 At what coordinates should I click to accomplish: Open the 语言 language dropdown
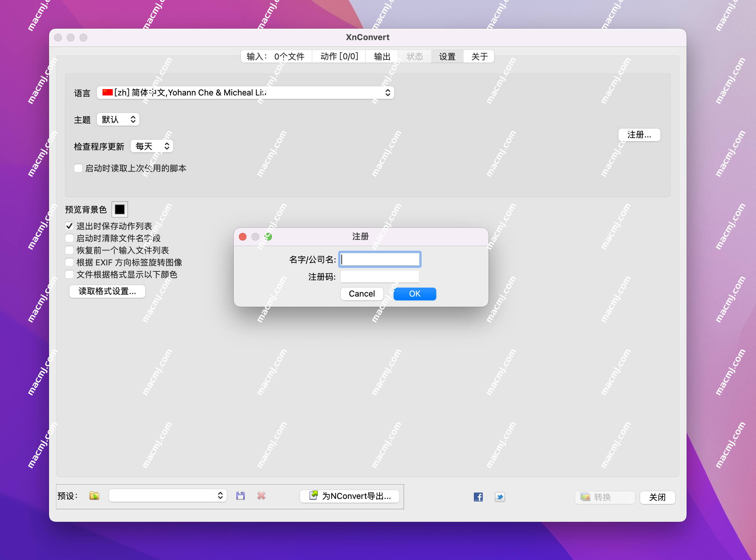[245, 93]
